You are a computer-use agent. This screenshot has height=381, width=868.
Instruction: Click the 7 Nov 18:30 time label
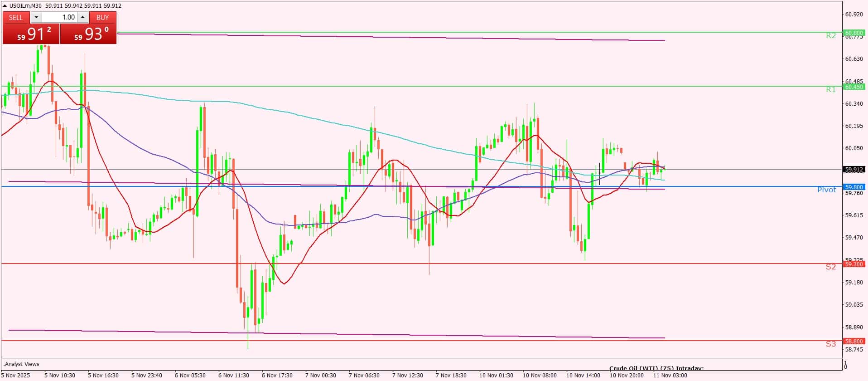451,376
